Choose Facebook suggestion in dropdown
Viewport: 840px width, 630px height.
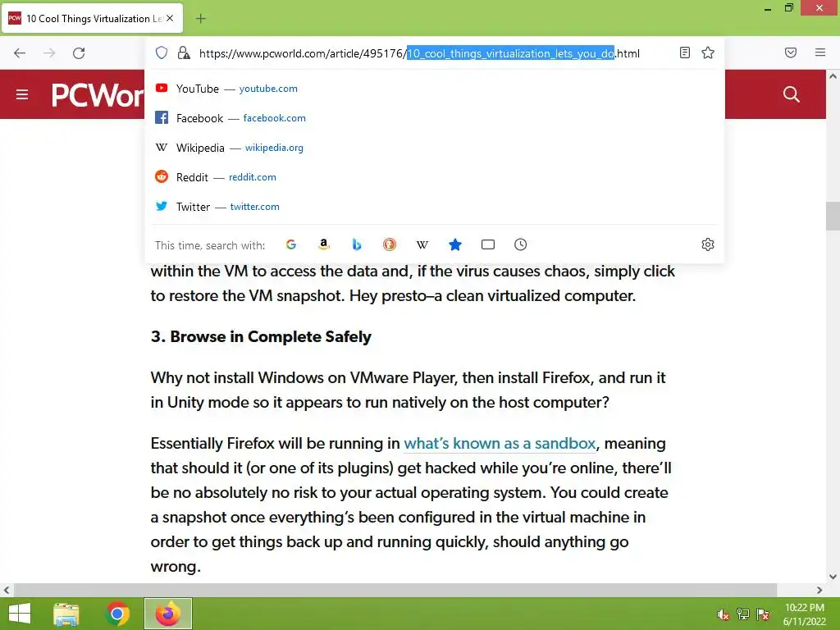pos(435,118)
